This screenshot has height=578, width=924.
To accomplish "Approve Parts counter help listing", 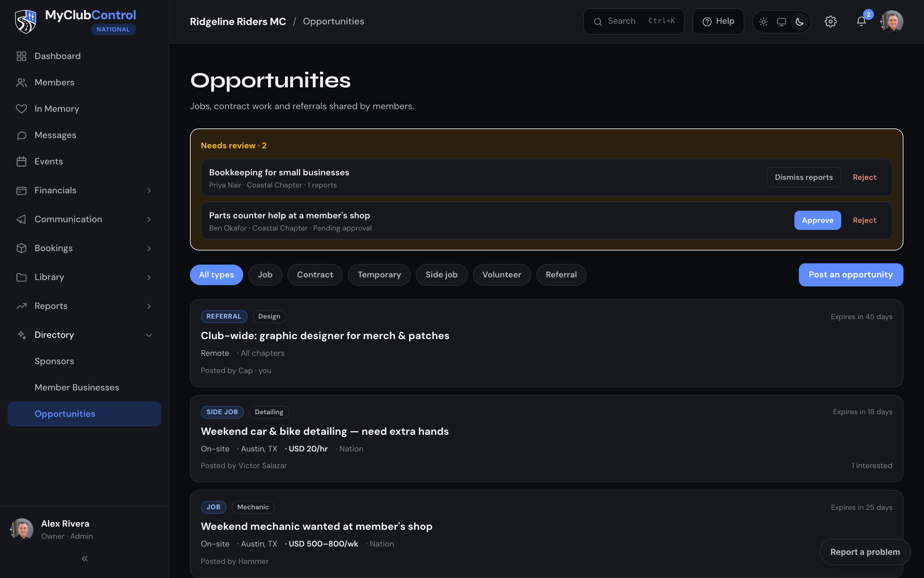I will click(817, 220).
